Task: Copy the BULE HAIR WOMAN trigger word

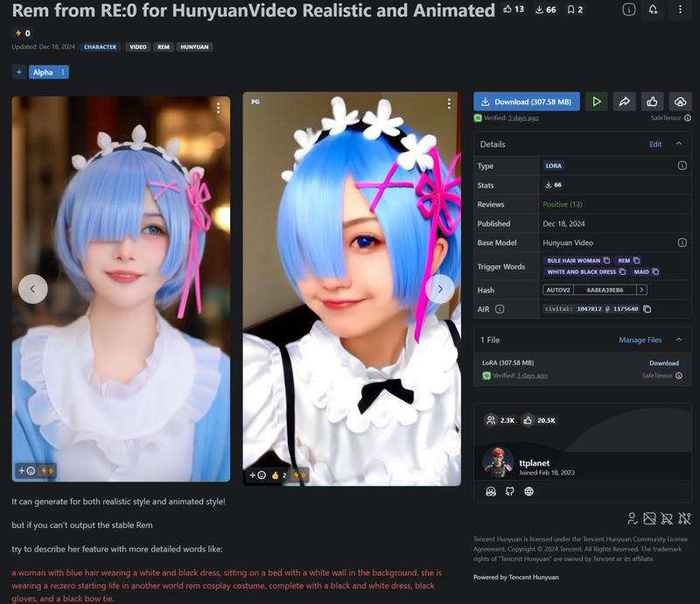Action: [606, 261]
